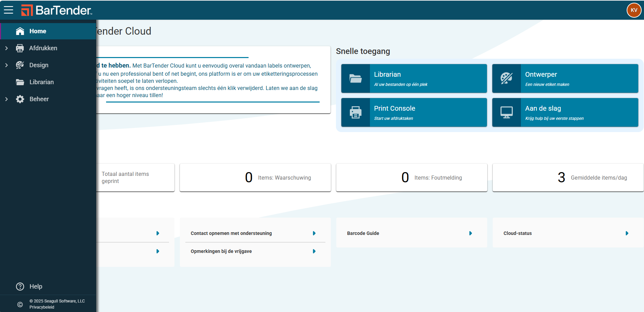The height and width of the screenshot is (312, 644).
Task: Click the Design palette icon in sidebar
Action: 20,65
